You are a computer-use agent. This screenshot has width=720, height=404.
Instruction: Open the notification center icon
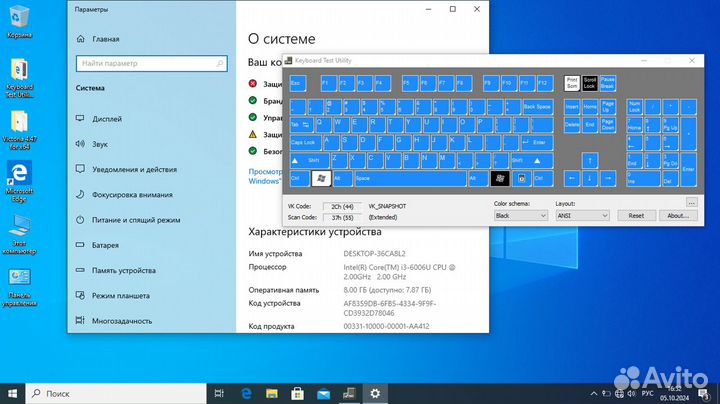point(703,393)
